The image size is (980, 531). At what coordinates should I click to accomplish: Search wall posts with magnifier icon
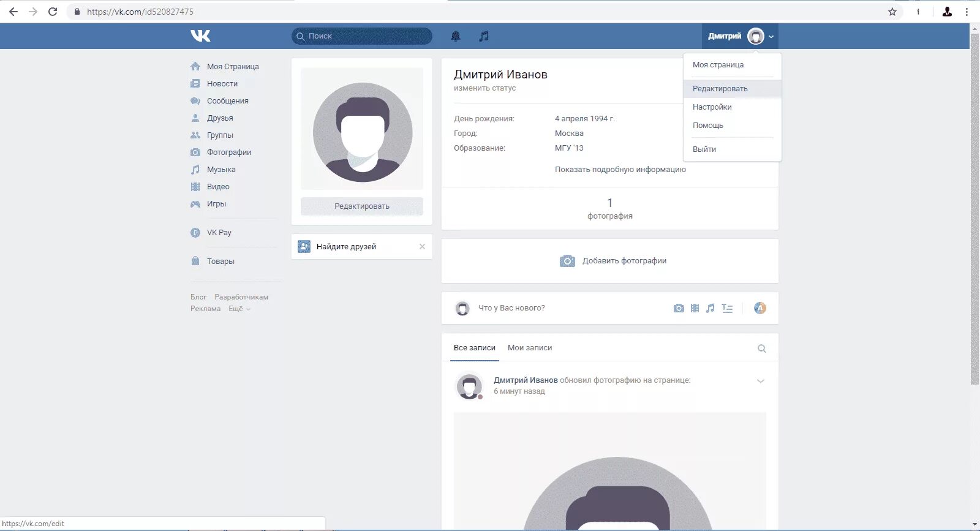click(x=762, y=348)
